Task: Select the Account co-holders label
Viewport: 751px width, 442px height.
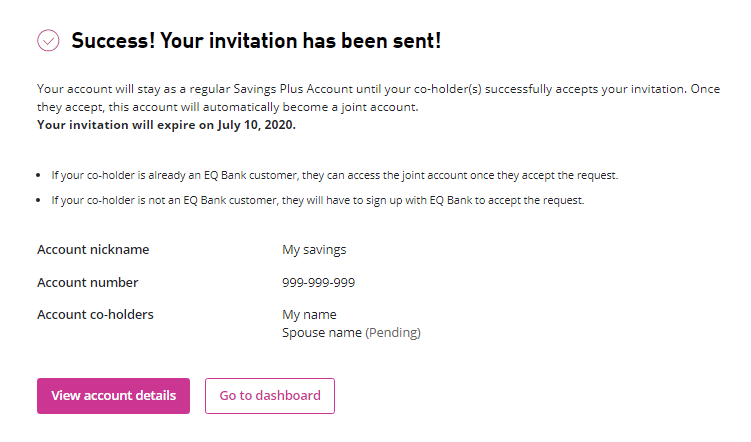Action: [x=95, y=314]
